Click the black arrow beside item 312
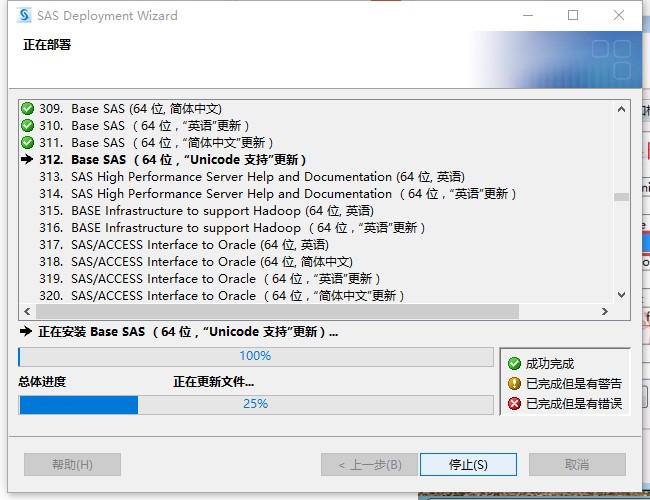The height and width of the screenshot is (500, 650). pos(27,159)
